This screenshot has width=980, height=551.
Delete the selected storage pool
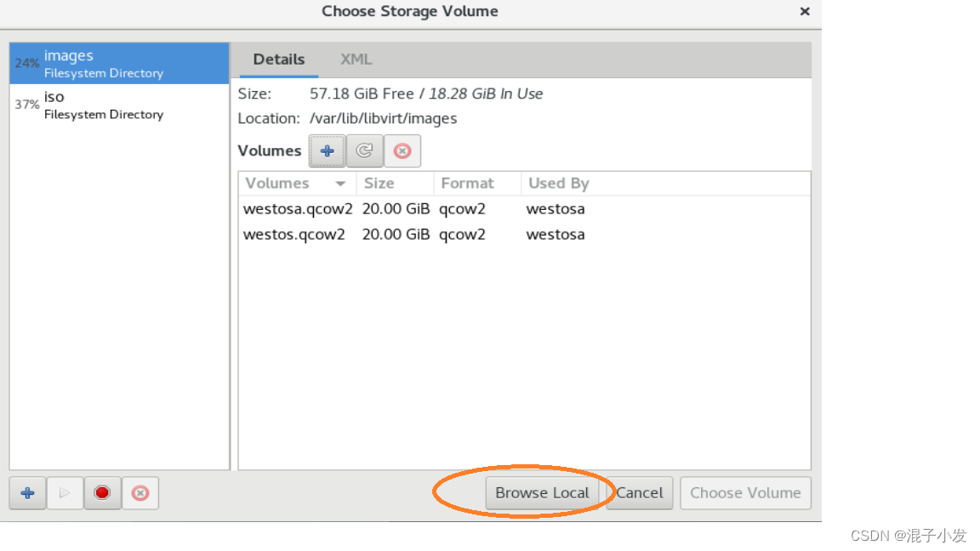[x=140, y=493]
